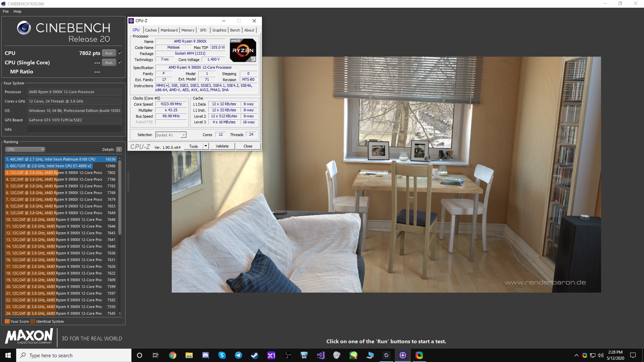Image resolution: width=644 pixels, height=362 pixels.
Task: Run the CPU benchmark test
Action: pos(109,53)
